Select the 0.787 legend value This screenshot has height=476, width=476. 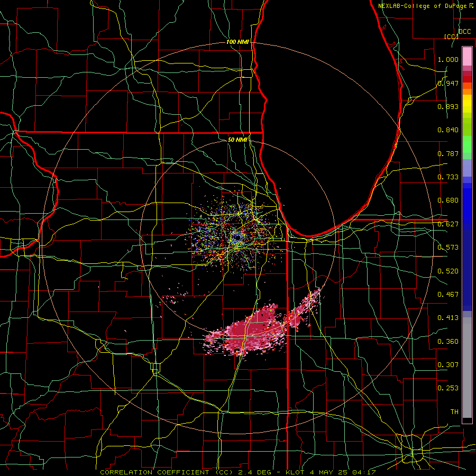pyautogui.click(x=448, y=153)
